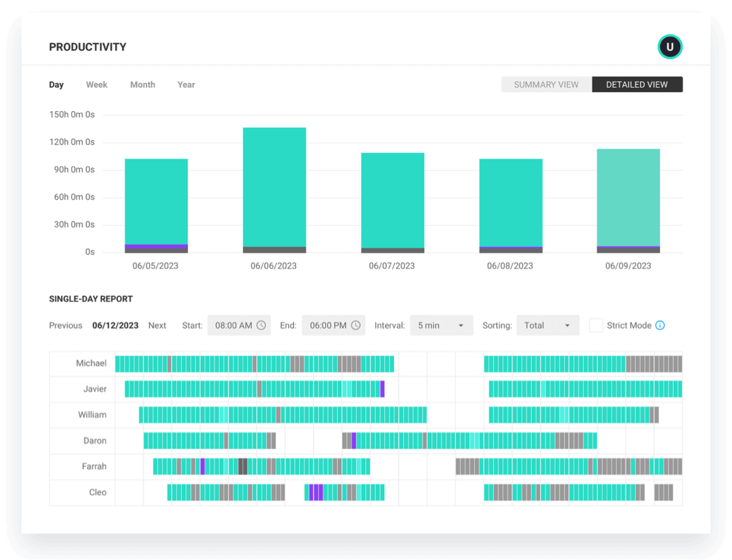
Task: Open the clock picker in the Start field
Action: tap(262, 325)
